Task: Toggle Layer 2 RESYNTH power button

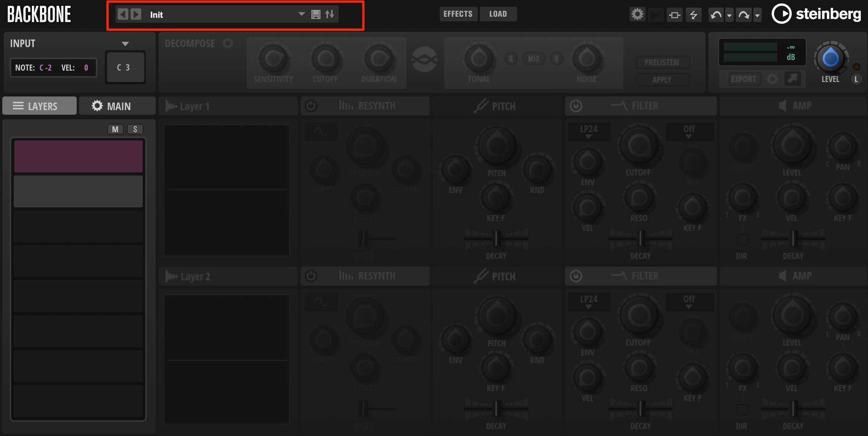Action: 311,276
